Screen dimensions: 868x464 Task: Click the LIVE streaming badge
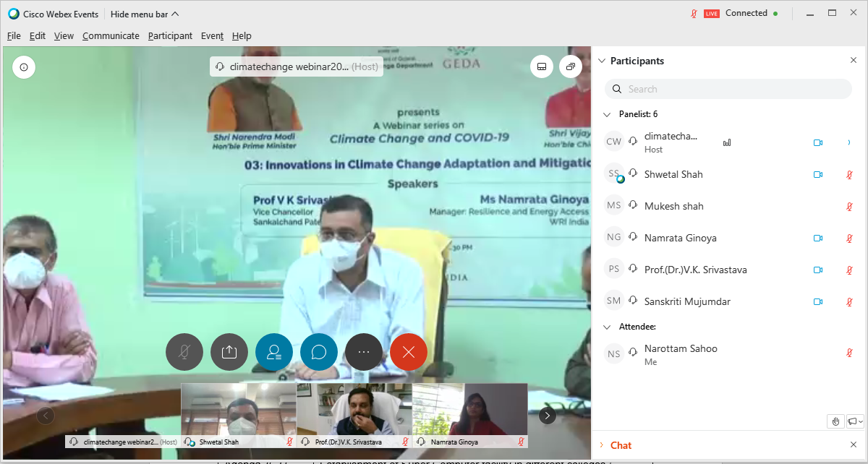tap(712, 14)
